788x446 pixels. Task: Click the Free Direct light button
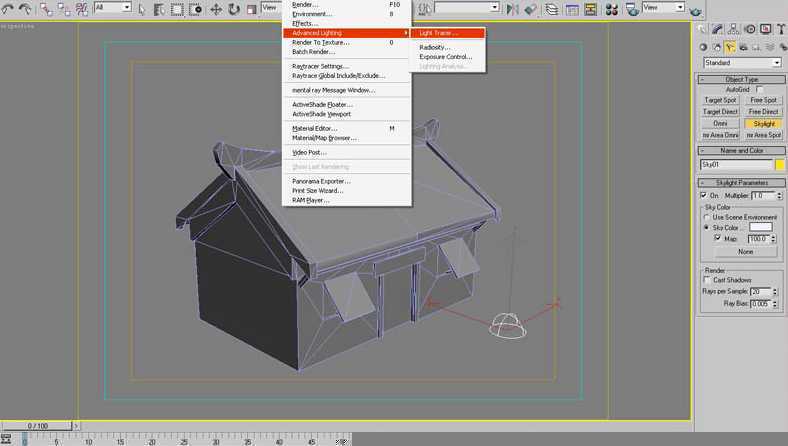point(763,112)
